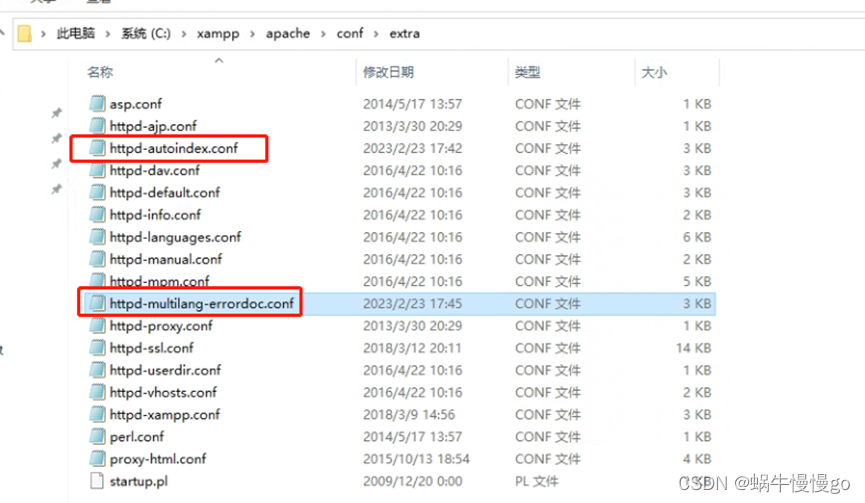Click the httpd-manual.conf file icon
The width and height of the screenshot is (865, 503).
point(97,259)
